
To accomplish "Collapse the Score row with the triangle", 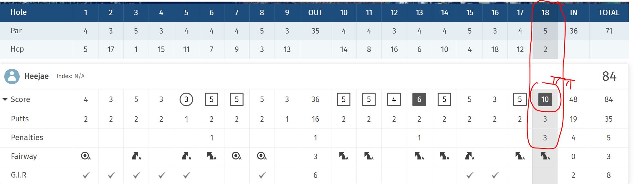I will (5, 99).
